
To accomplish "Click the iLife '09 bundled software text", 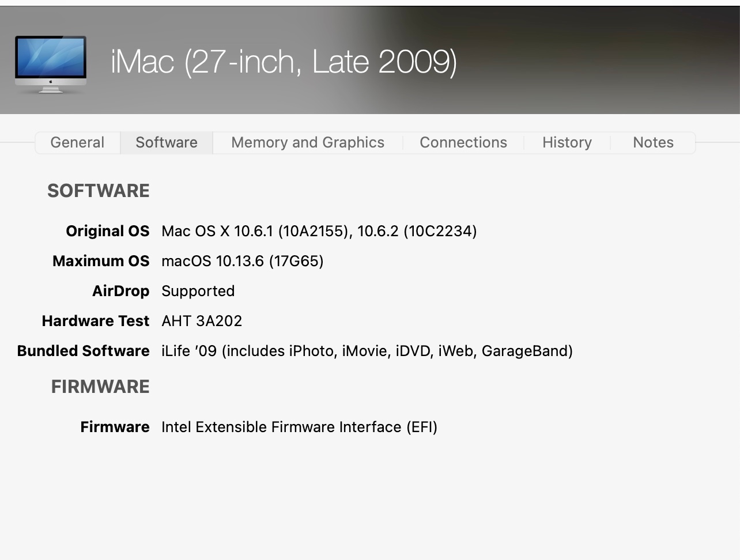I will (x=367, y=351).
